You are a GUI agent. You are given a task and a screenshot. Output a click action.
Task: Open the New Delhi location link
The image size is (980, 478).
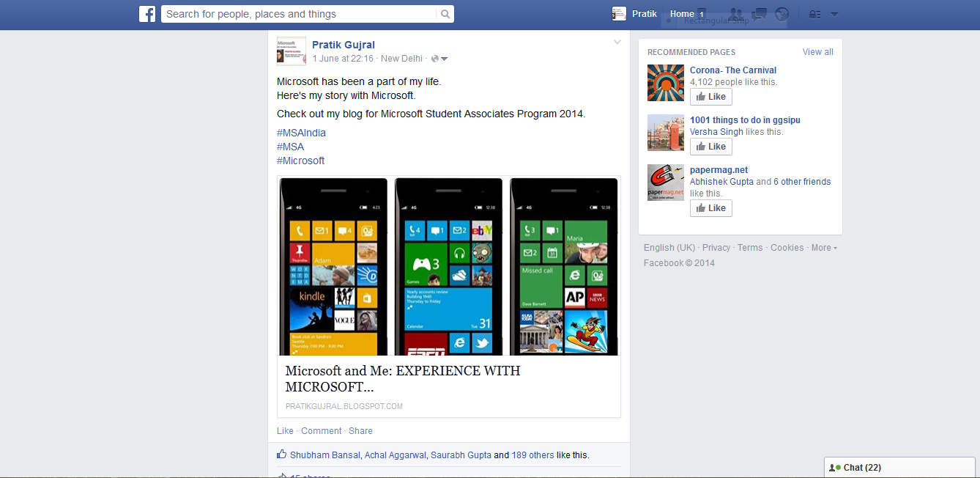click(x=401, y=59)
